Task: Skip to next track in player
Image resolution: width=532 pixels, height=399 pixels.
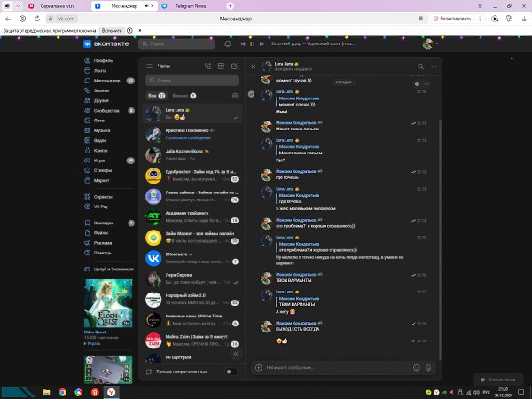Action: click(x=262, y=43)
